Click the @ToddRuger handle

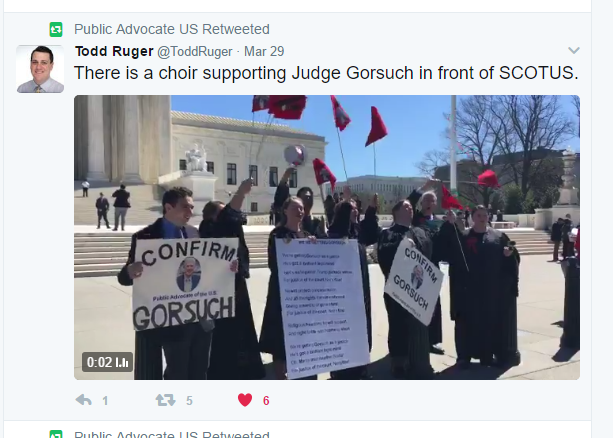[x=195, y=52]
